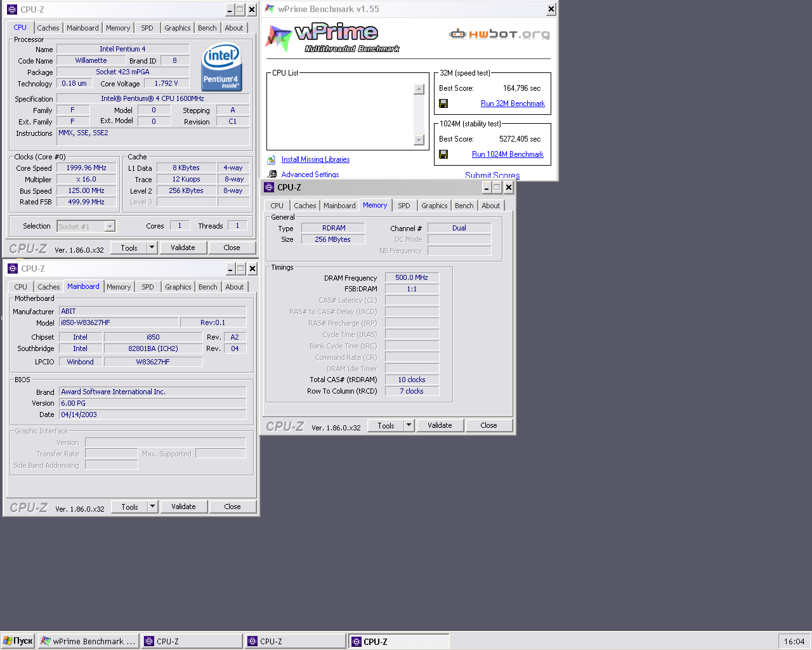Open Mainboard tab in the top CPU-Z window

82,28
